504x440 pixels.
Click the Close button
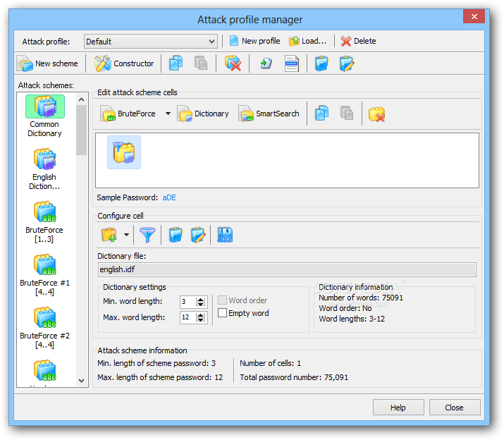(x=455, y=408)
